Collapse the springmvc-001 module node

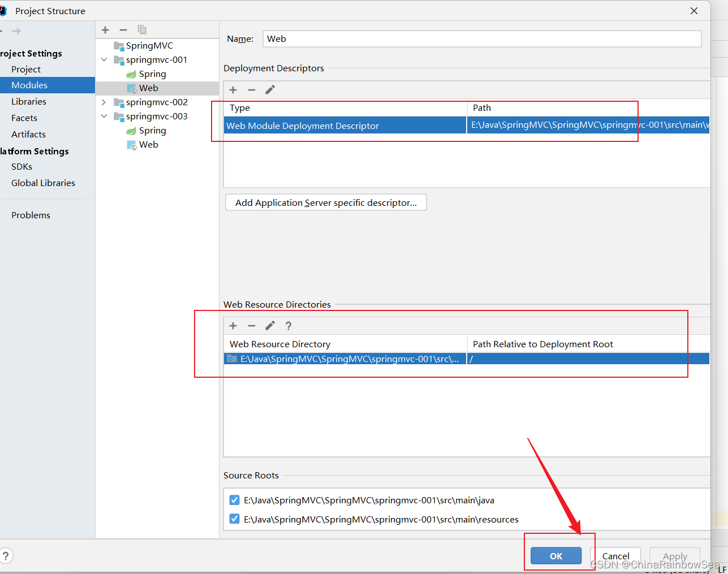coord(104,60)
